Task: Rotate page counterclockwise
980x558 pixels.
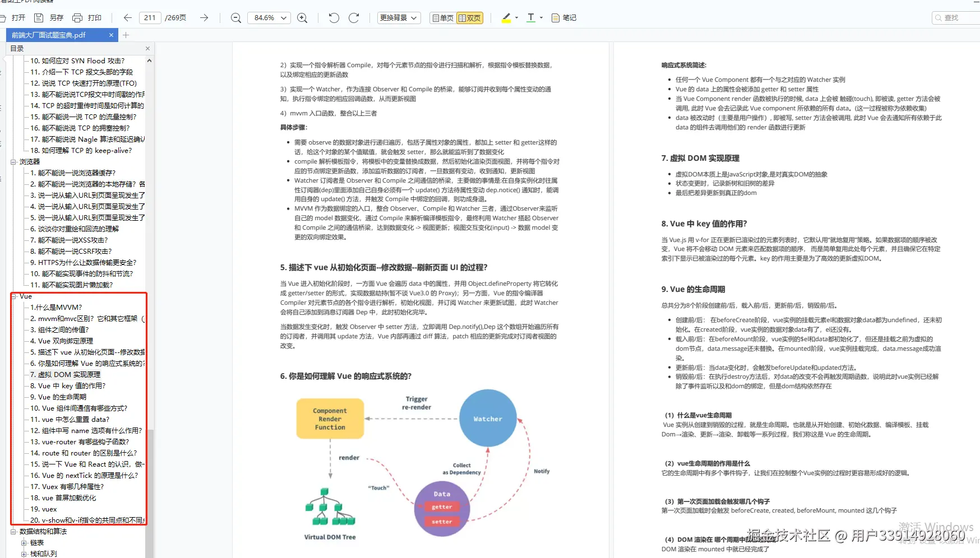Action: (334, 18)
